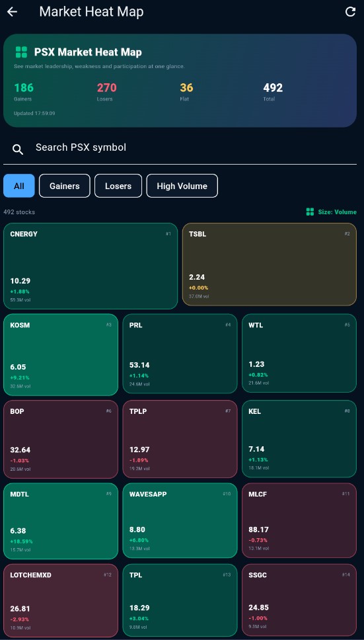Click TPLP change -1.89%

point(139,460)
